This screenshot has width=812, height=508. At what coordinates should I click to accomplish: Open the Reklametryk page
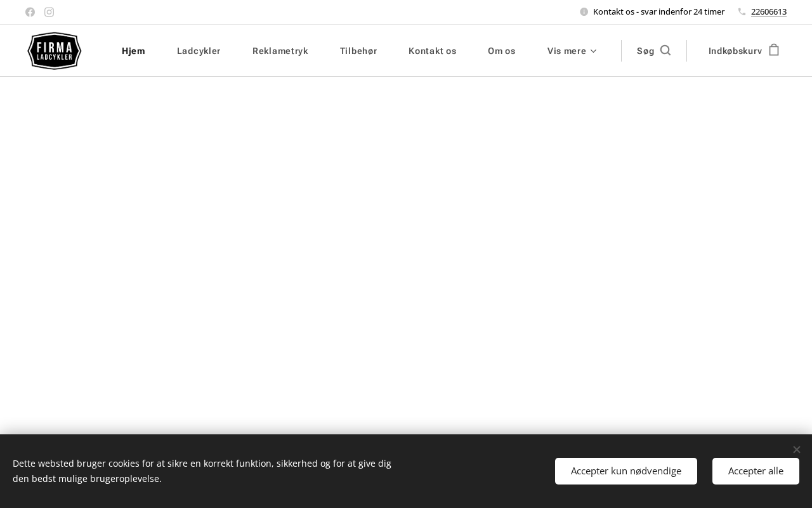coord(280,51)
